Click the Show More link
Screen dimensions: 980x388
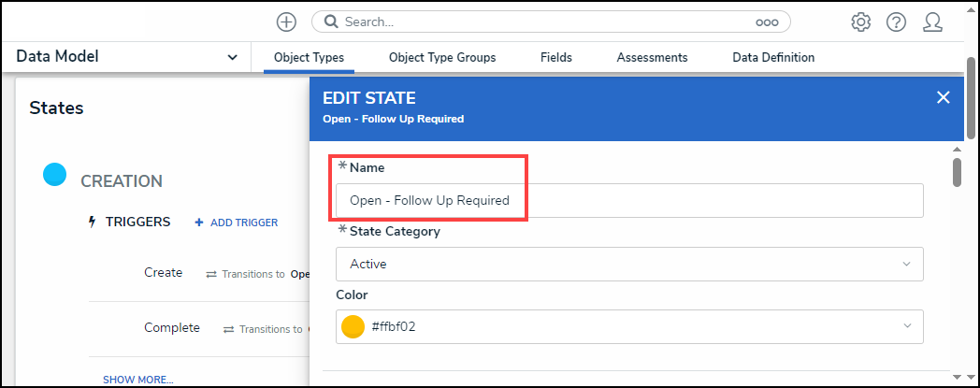(x=137, y=380)
